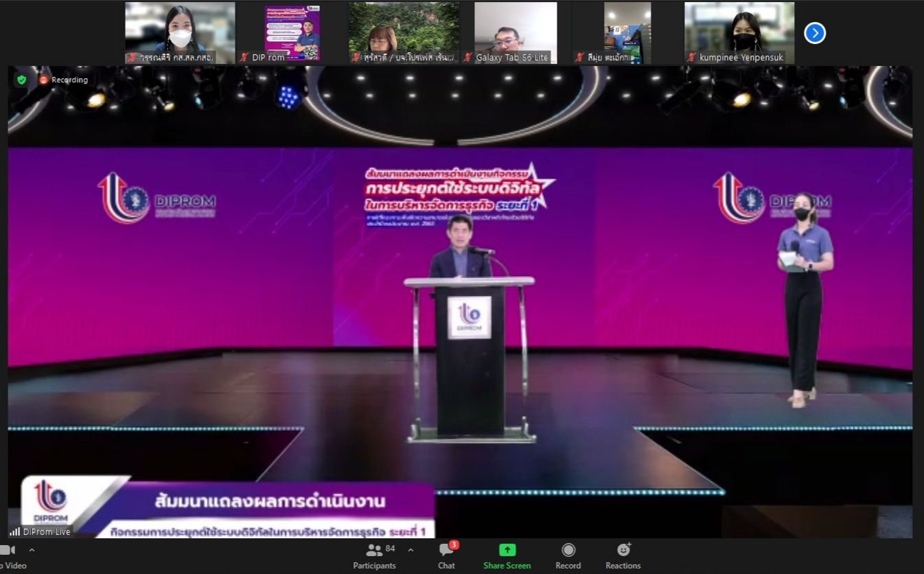
Task: Start Share Screen
Action: pos(507,555)
